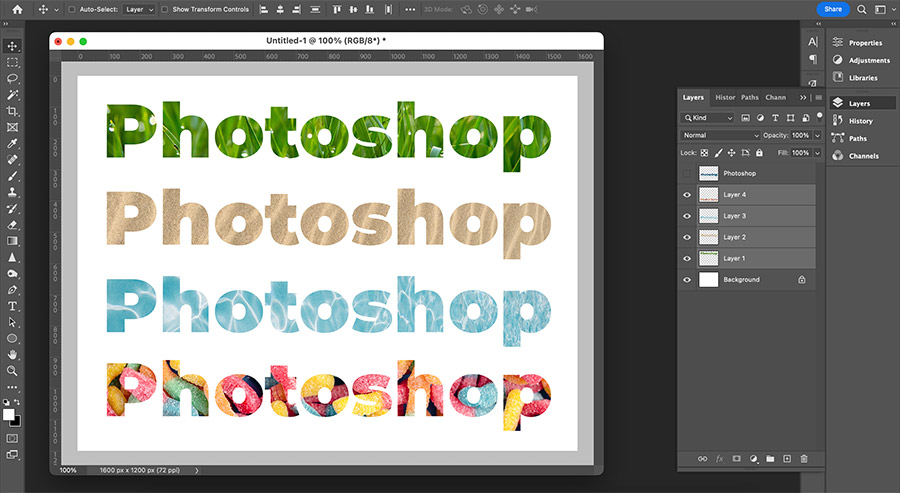This screenshot has width=900, height=493.
Task: Select the Magic Wand tool
Action: tap(12, 95)
